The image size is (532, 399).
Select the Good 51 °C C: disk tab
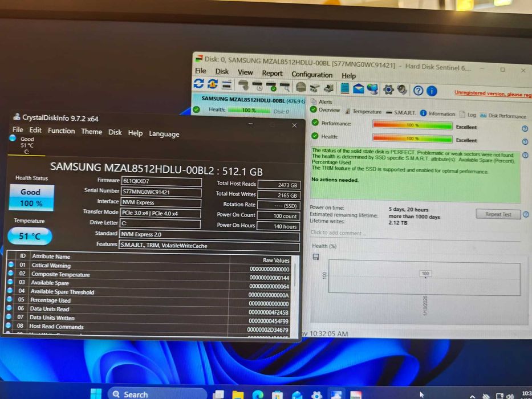26,145
